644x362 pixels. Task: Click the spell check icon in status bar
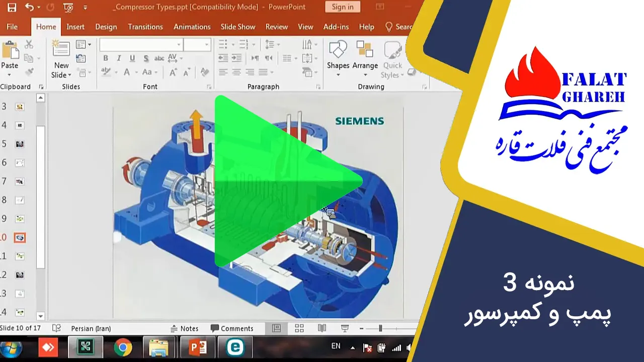coord(57,328)
